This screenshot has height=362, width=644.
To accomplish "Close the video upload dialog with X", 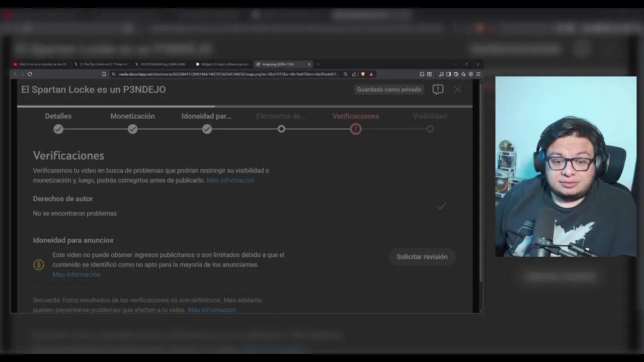I will tap(457, 89).
